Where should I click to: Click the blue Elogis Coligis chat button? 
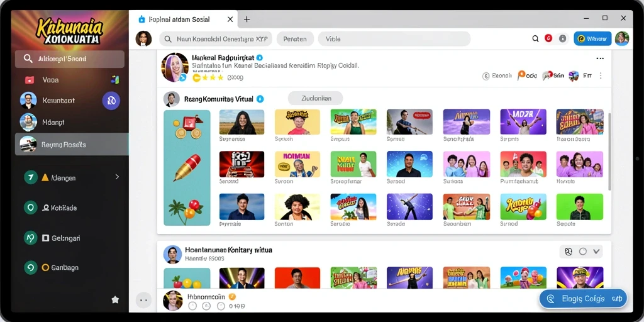coord(583,299)
